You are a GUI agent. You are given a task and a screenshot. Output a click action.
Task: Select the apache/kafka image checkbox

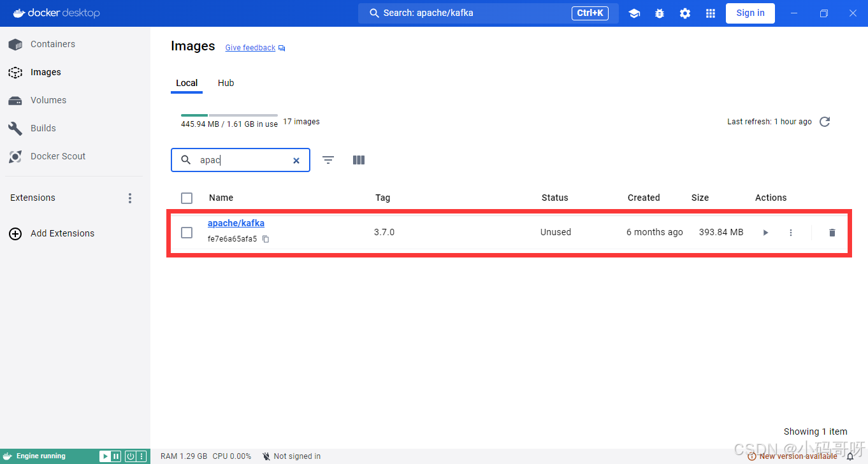187,233
